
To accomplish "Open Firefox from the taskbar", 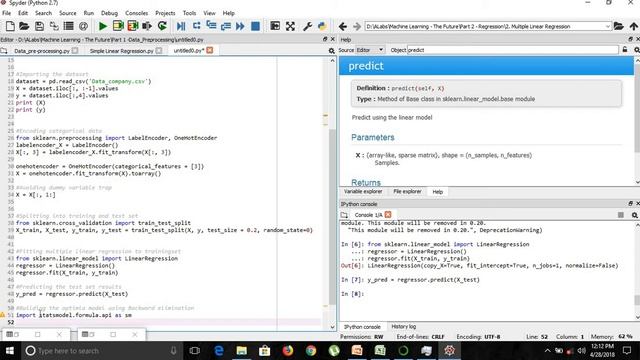I will click(288, 351).
